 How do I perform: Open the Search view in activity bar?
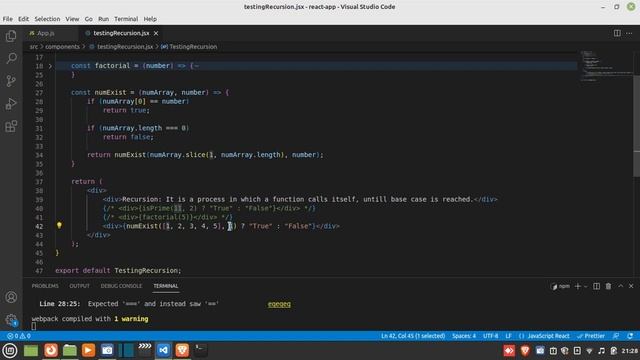click(x=11, y=58)
